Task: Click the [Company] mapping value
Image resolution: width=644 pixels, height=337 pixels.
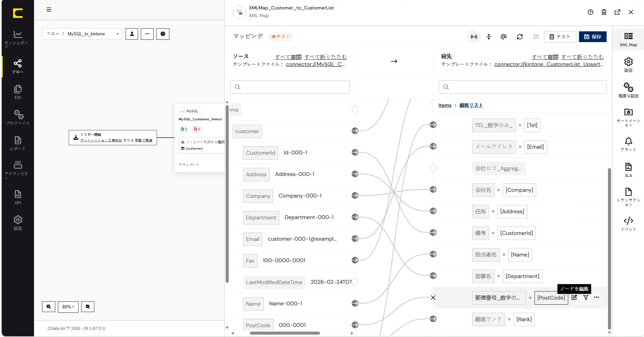Action: click(x=519, y=190)
